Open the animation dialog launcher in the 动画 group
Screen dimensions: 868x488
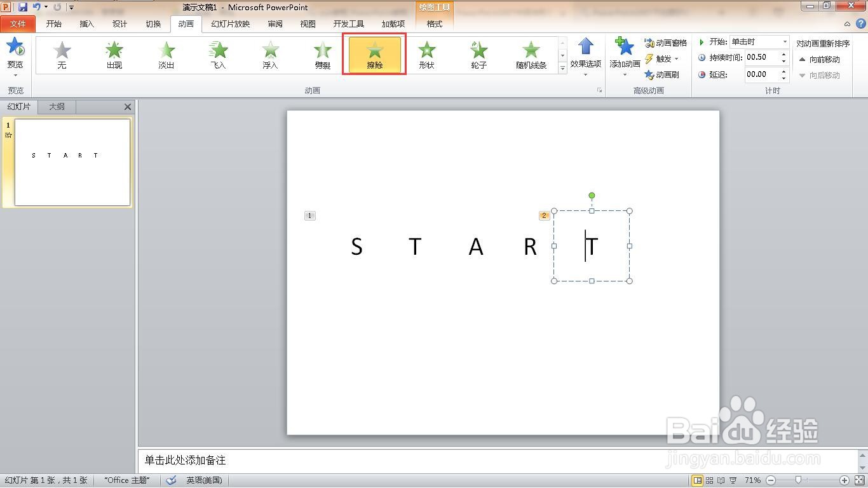[x=599, y=91]
